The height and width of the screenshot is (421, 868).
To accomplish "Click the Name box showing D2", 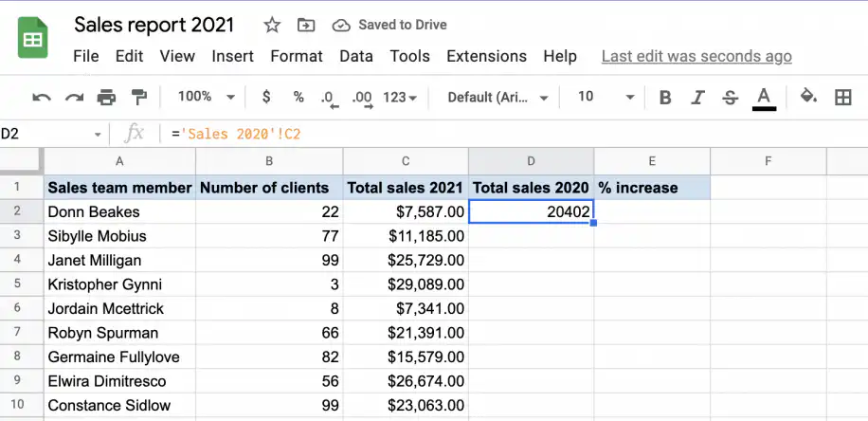I will (46, 135).
